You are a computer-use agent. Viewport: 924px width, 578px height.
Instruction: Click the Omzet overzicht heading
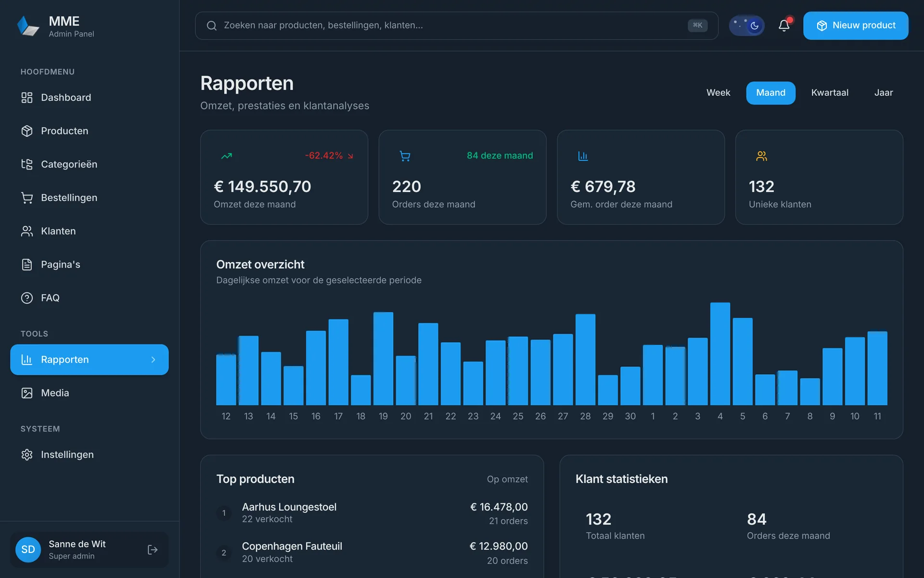[x=260, y=264]
